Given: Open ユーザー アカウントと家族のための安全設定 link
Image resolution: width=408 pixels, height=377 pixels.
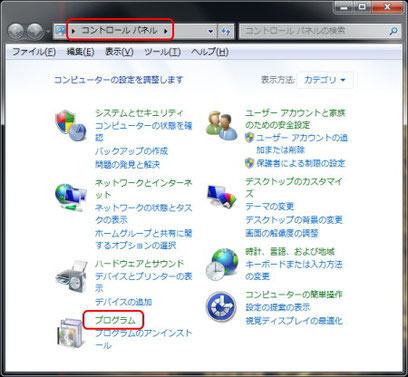Looking at the screenshot, I should (295, 119).
